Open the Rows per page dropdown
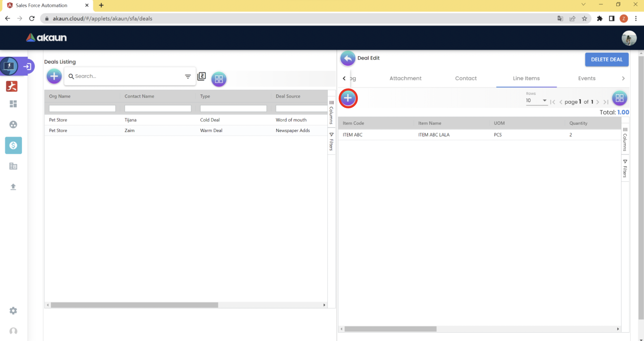This screenshot has width=644, height=341. tap(536, 100)
